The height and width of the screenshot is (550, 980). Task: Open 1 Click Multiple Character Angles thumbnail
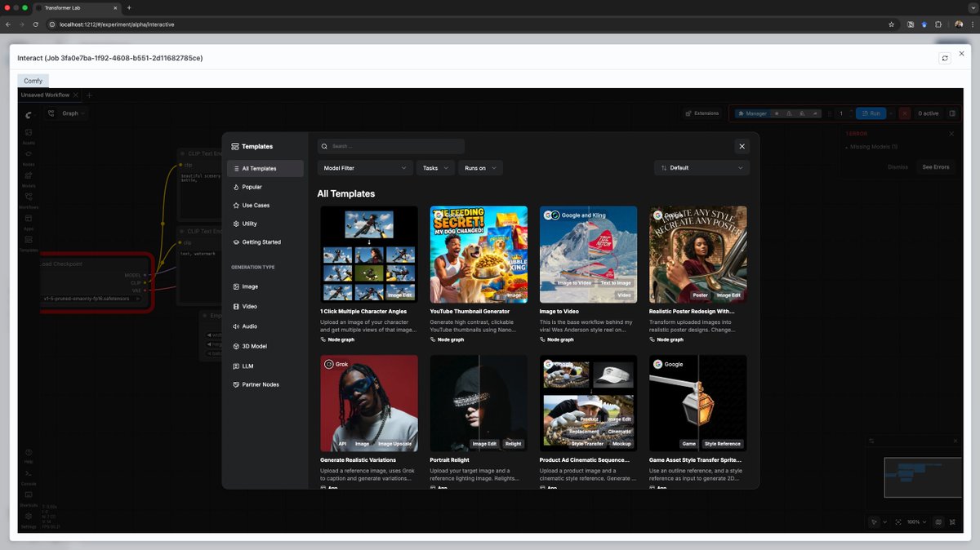[x=369, y=255]
